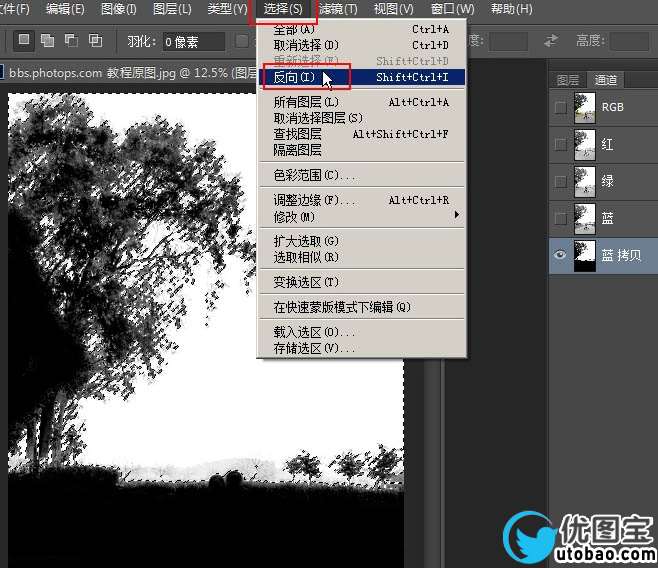Switch to the 图层 layers tab
658x568 pixels.
[x=567, y=80]
